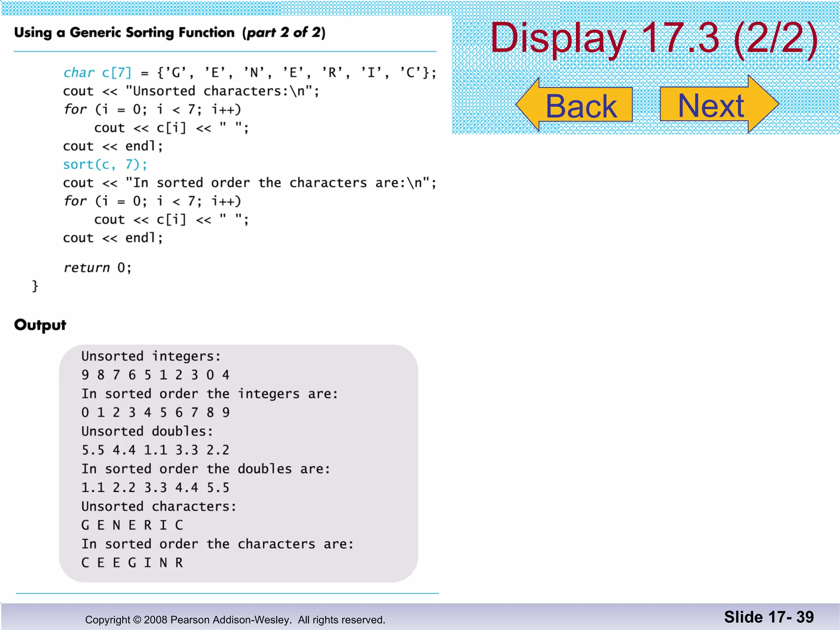Click the 5.5 4.4 1.1 3.3 2.2 line
The image size is (840, 630).
pos(155,450)
